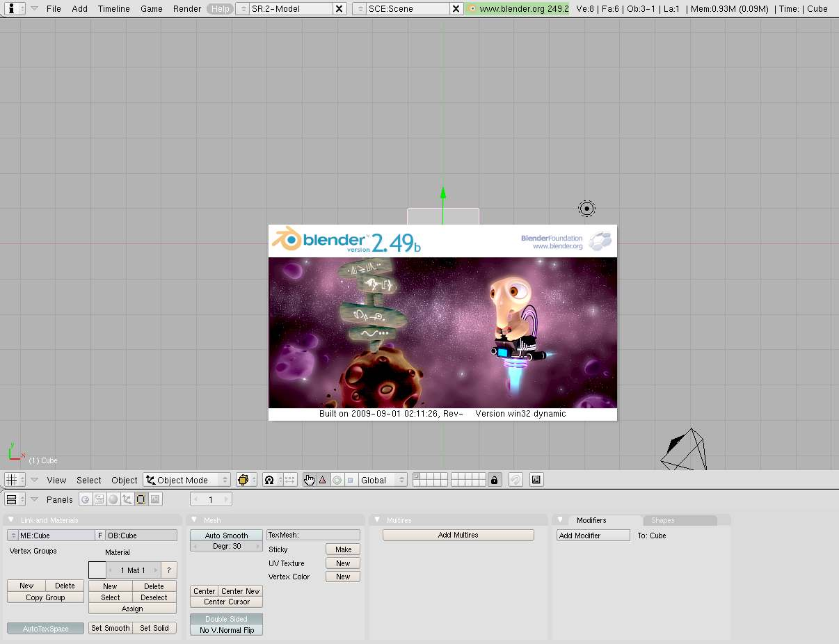Image resolution: width=839 pixels, height=644 pixels.
Task: Collapse the Modifiers panel
Action: 560,520
